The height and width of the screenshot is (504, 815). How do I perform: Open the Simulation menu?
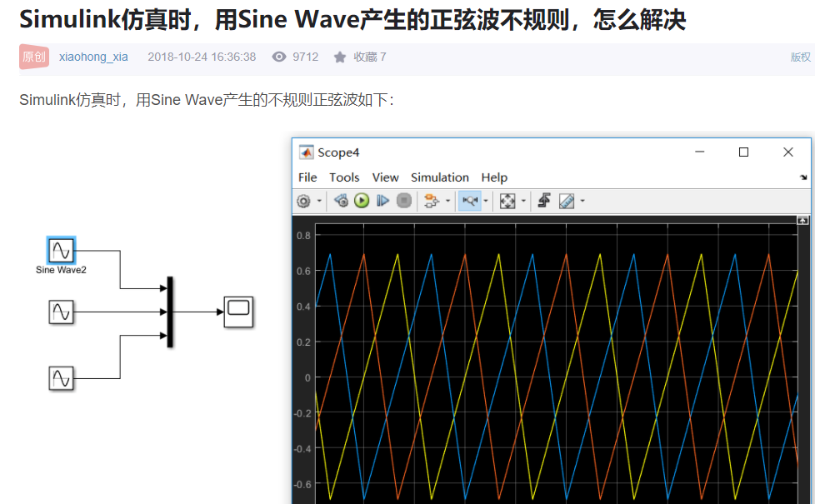(x=439, y=177)
